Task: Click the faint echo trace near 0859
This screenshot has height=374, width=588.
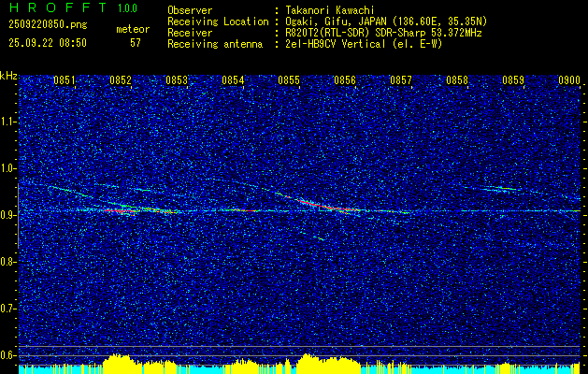Action: tap(501, 189)
